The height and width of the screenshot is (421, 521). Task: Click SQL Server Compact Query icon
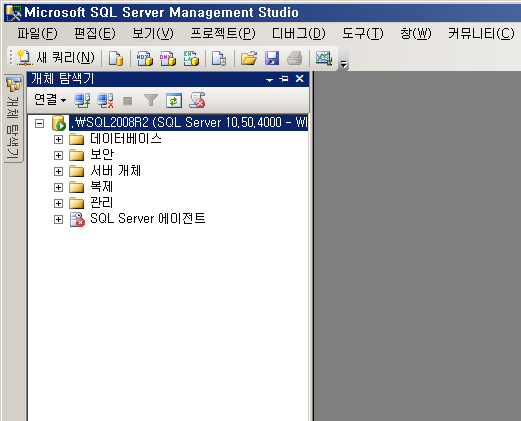click(219, 58)
